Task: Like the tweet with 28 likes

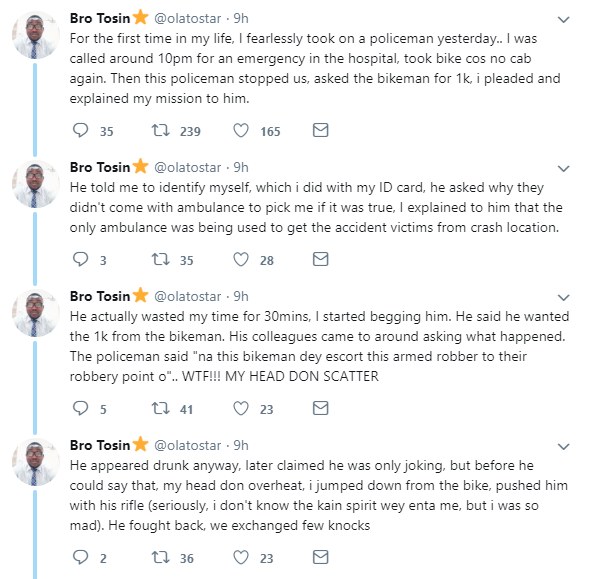Action: tap(240, 260)
